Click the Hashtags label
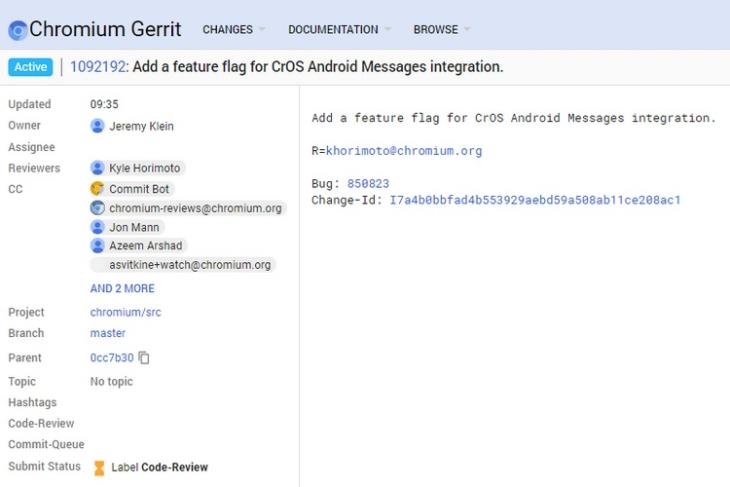The width and height of the screenshot is (730, 487). pos(32,402)
